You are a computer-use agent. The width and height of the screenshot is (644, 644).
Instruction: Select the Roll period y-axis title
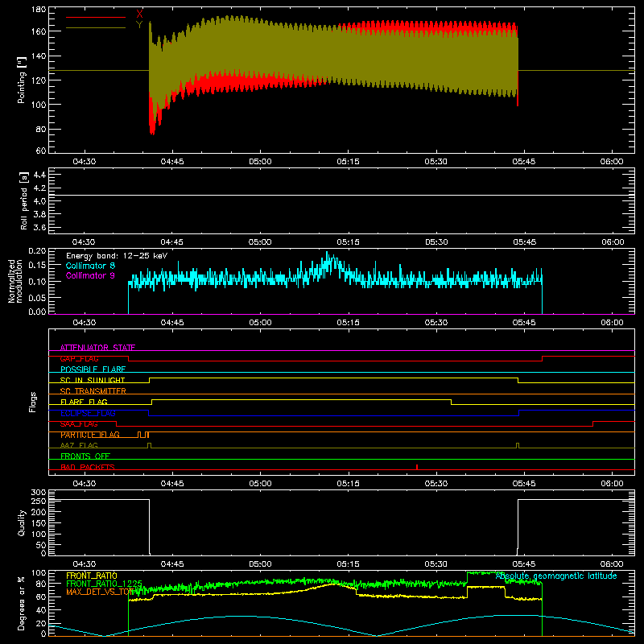coord(24,200)
